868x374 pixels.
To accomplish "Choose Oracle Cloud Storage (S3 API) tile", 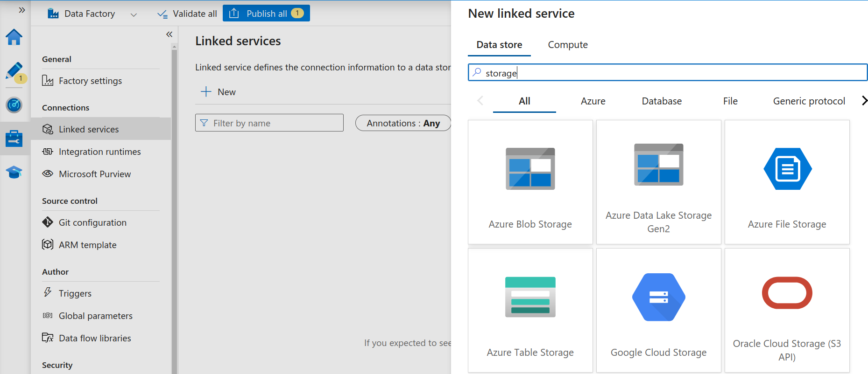I will pos(787,310).
